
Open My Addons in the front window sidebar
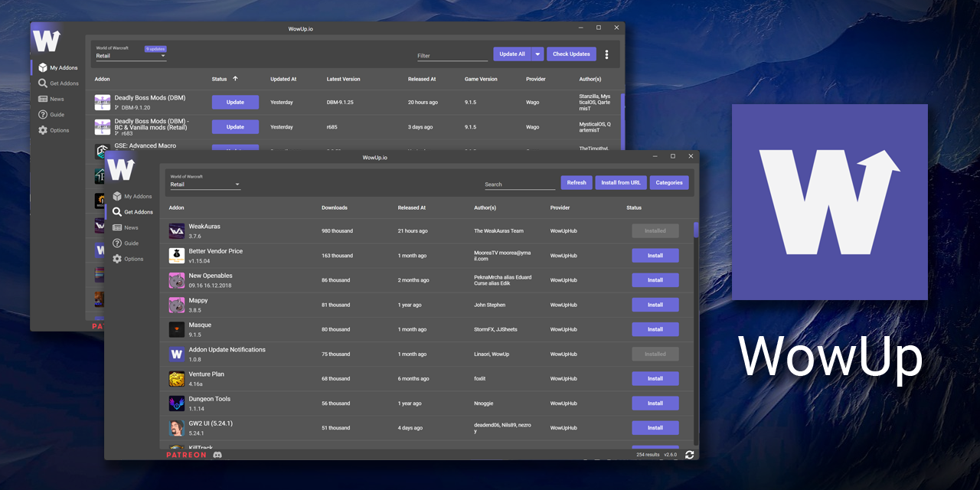[x=132, y=196]
